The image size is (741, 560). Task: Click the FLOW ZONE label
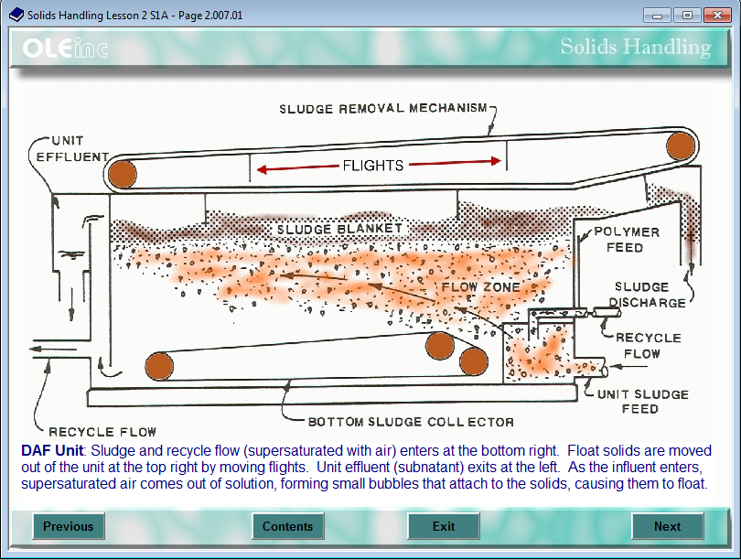[x=480, y=286]
